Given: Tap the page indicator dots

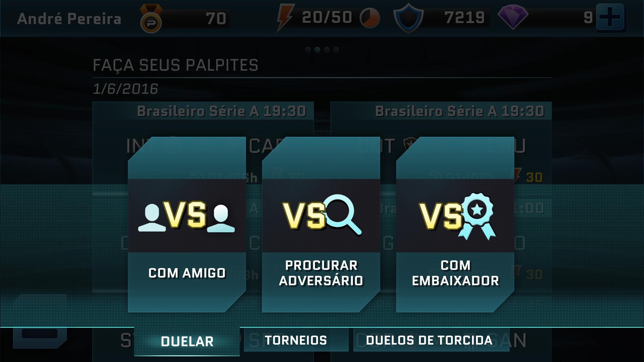Looking at the screenshot, I should tap(322, 50).
